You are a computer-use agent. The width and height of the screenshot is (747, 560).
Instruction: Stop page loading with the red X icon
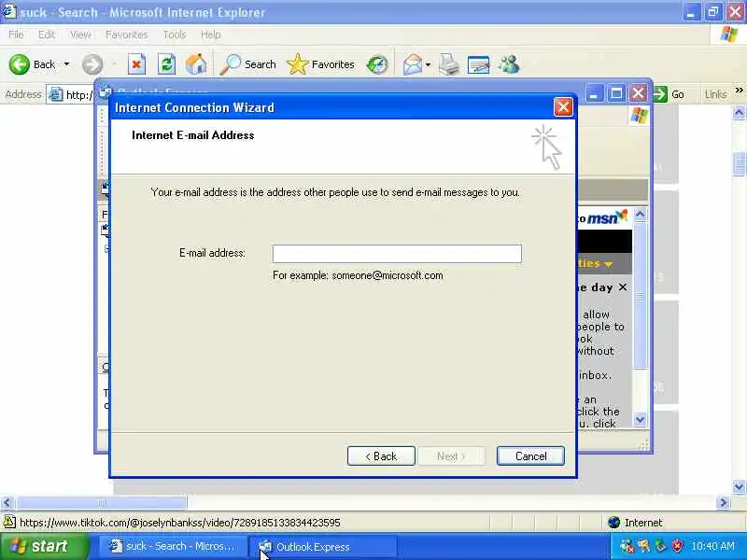[136, 64]
